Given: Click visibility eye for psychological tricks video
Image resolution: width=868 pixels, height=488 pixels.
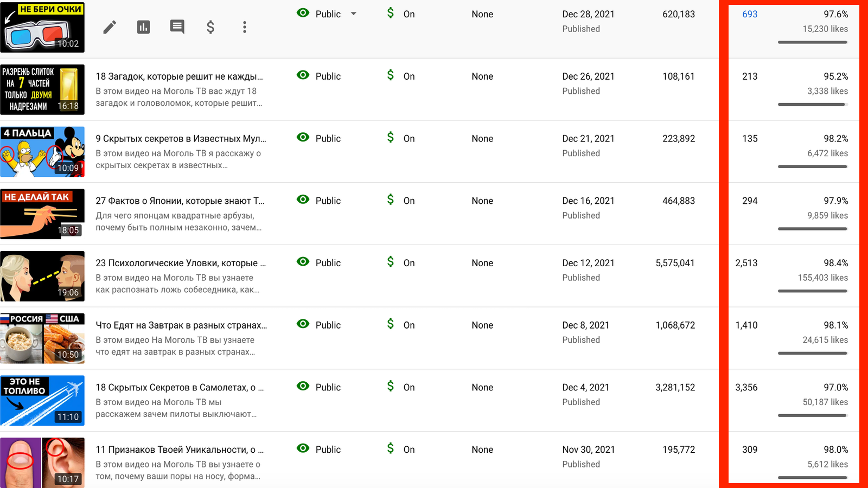Looking at the screenshot, I should (x=303, y=262).
